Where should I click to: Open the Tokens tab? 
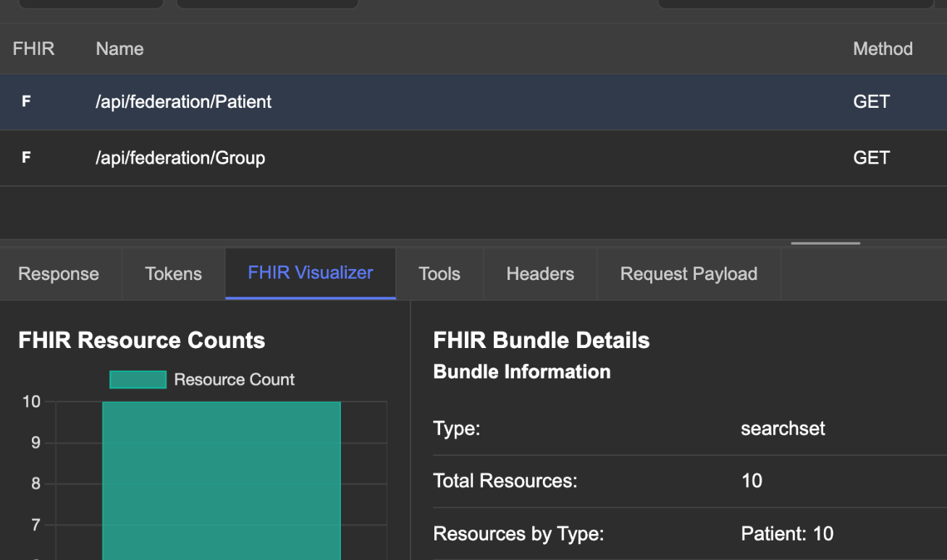click(172, 273)
